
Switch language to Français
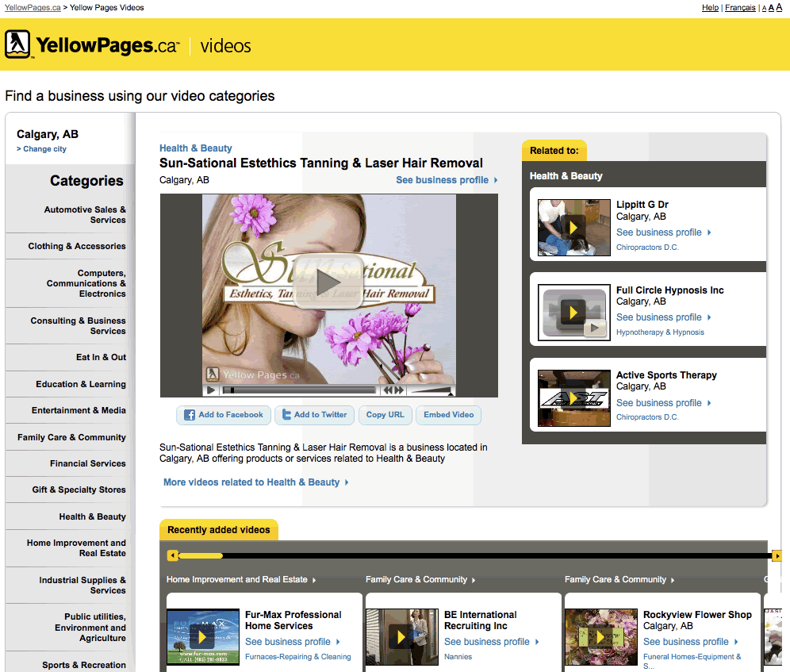[739, 8]
